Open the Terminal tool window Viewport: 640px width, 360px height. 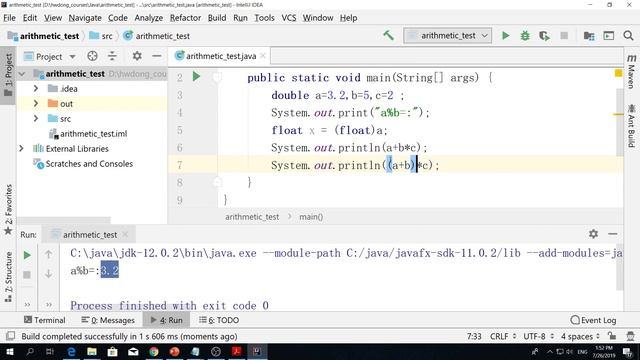coord(44,320)
